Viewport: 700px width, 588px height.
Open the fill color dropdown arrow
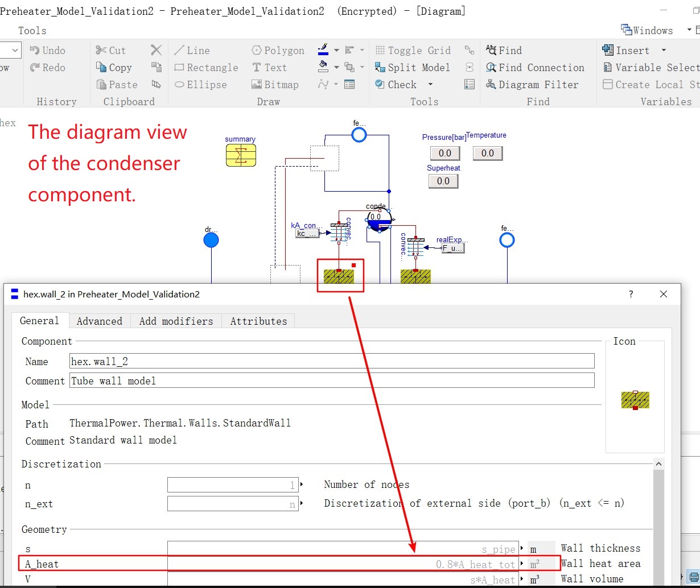point(336,68)
